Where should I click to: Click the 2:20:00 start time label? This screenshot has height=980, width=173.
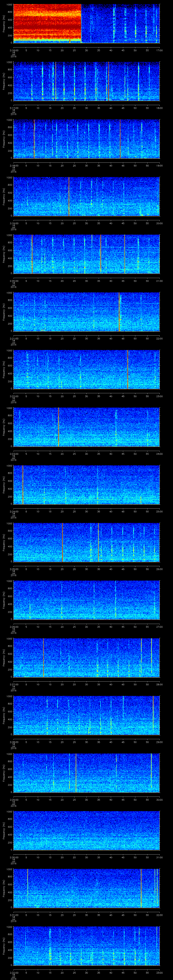14,281
